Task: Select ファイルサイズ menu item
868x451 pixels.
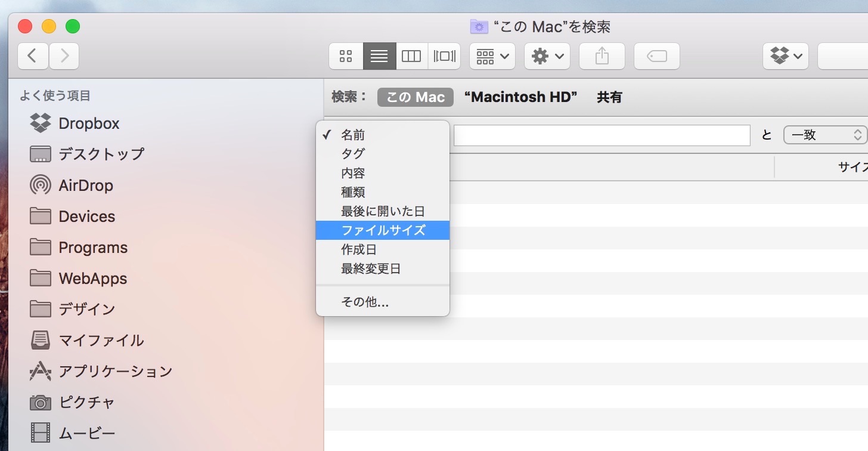Action: click(x=383, y=230)
